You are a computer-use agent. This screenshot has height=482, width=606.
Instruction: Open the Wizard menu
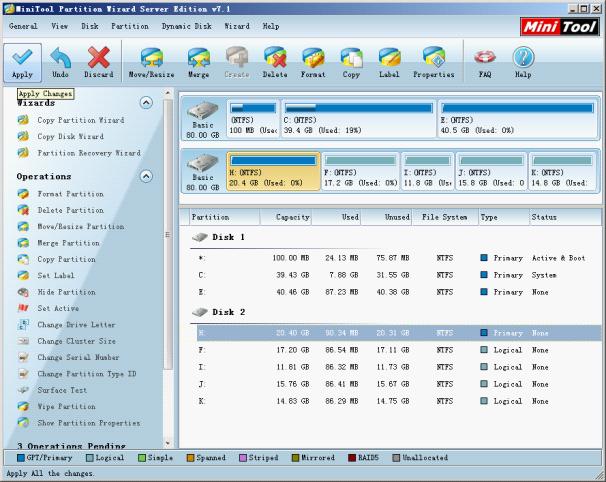coord(237,26)
